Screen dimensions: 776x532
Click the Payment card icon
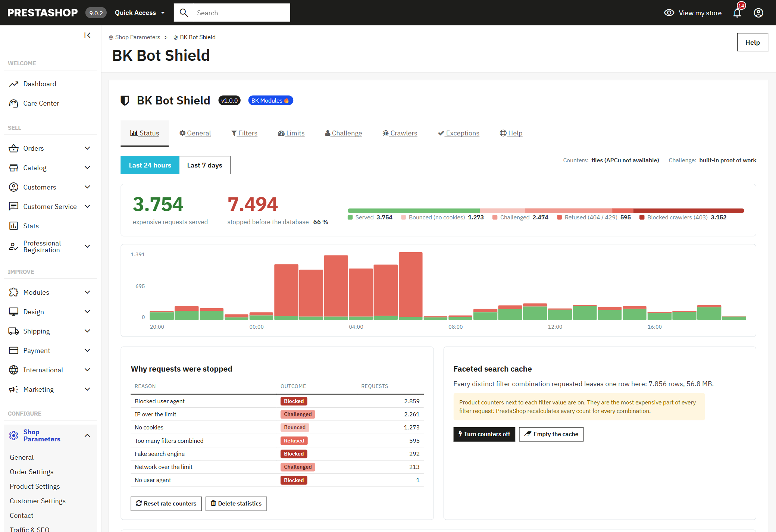(14, 351)
